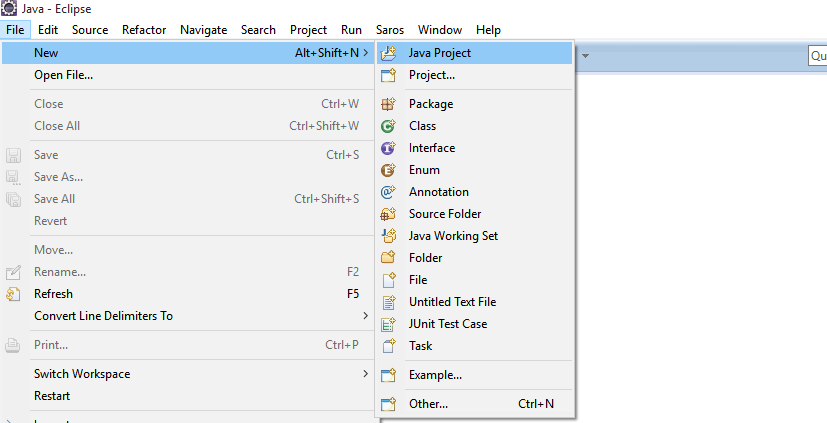
Task: Expand Convert Line Delimiters To submenu arrow
Action: (x=366, y=315)
